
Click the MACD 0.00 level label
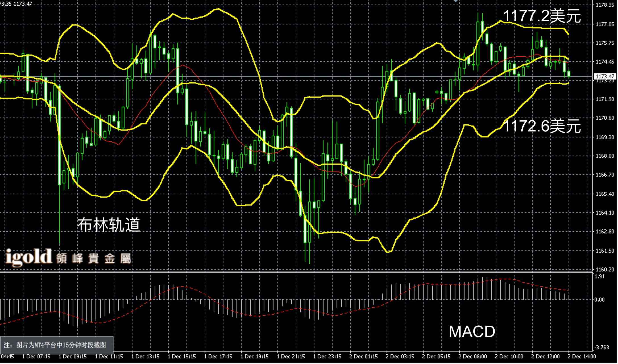[x=599, y=300]
